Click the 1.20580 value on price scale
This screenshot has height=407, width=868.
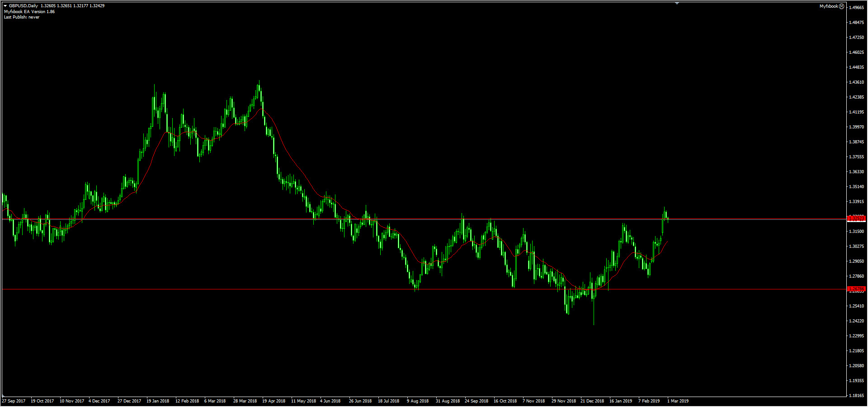856,366
